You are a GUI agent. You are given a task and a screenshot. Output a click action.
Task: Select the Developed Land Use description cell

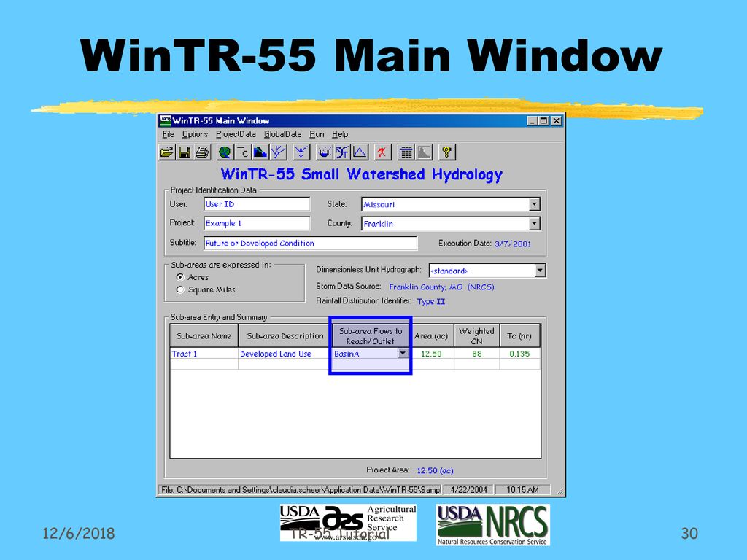(285, 354)
